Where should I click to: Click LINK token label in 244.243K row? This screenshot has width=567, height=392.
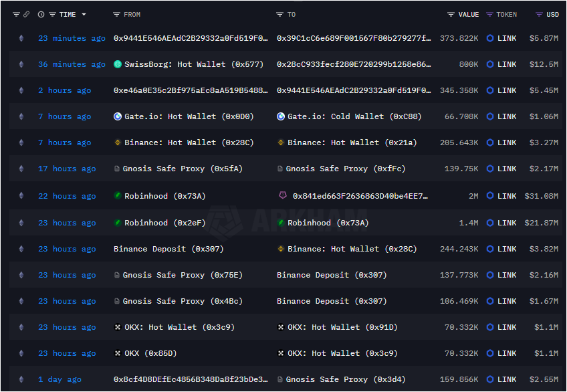point(507,249)
